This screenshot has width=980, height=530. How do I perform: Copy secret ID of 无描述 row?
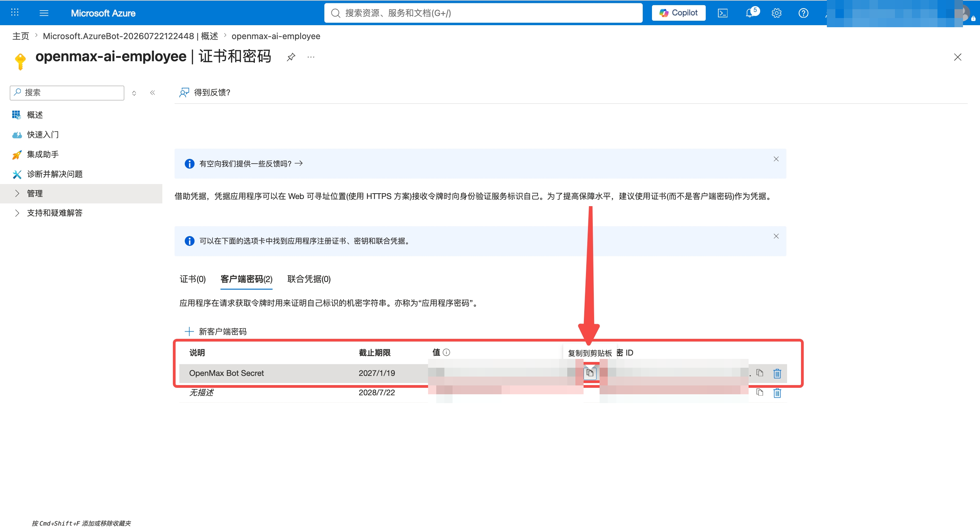click(x=760, y=392)
